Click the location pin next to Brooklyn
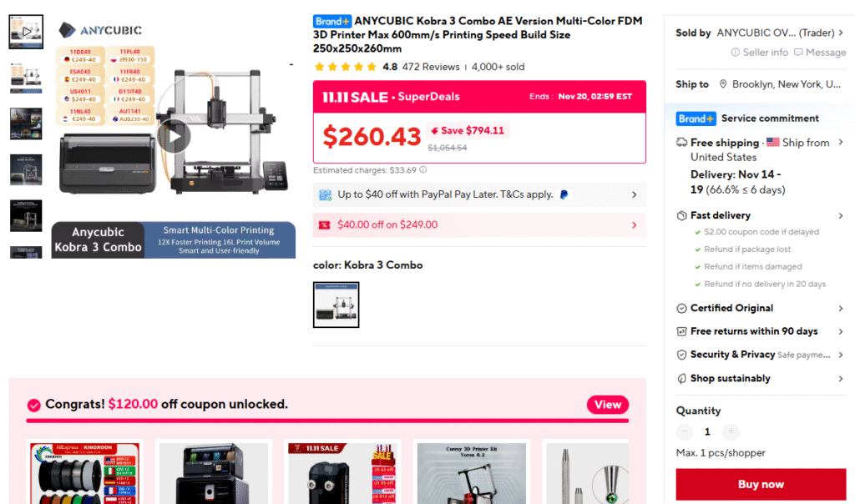The width and height of the screenshot is (855, 504). [723, 84]
